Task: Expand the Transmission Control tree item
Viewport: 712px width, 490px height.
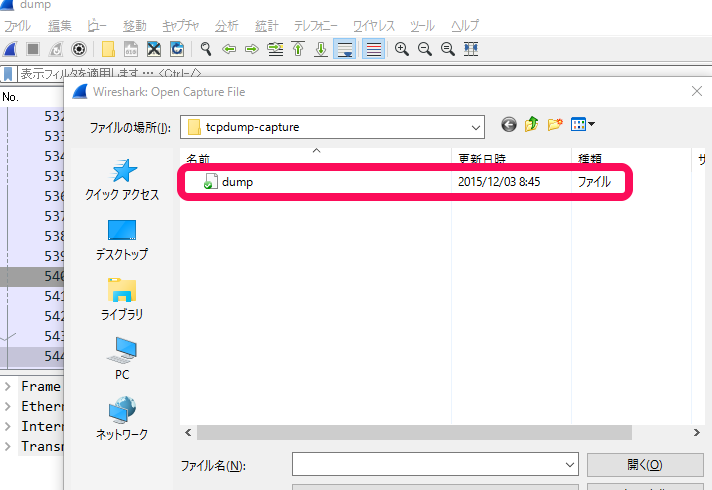Action: [x=8, y=446]
